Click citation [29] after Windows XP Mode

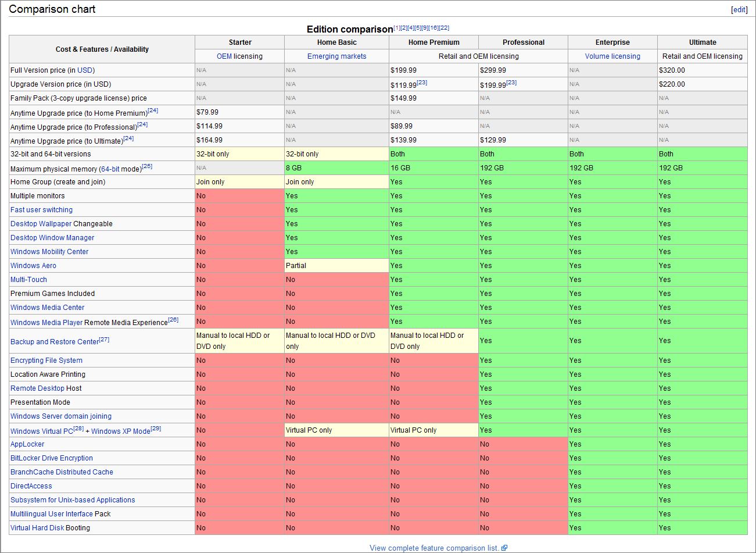pos(156,429)
